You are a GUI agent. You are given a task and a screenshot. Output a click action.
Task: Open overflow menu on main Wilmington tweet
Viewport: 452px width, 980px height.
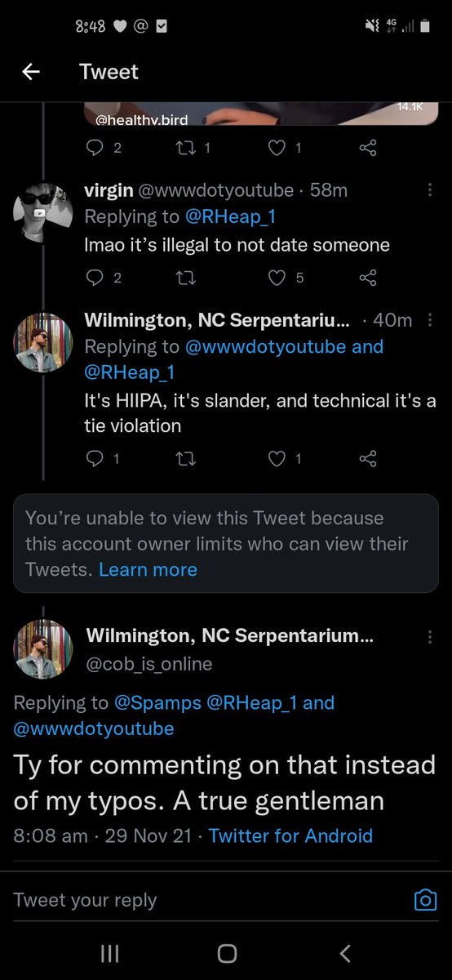click(x=430, y=635)
